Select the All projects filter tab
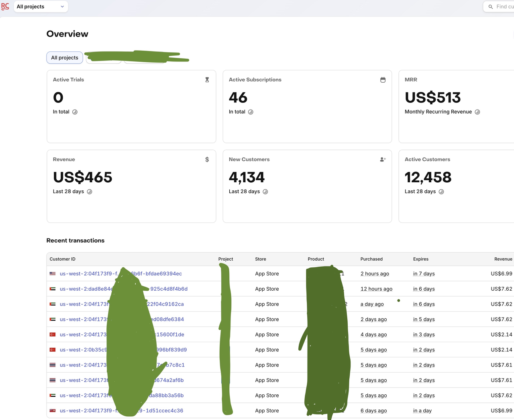This screenshot has height=420, width=514. (x=65, y=58)
